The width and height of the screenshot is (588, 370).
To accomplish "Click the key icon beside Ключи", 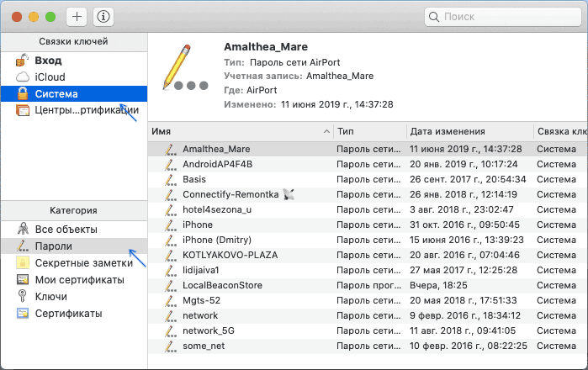I will (x=23, y=296).
